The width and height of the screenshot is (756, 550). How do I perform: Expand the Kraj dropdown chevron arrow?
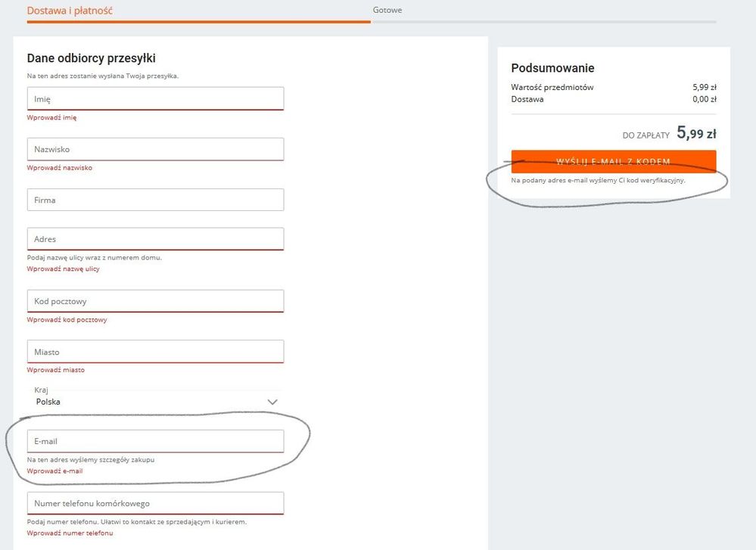point(272,402)
